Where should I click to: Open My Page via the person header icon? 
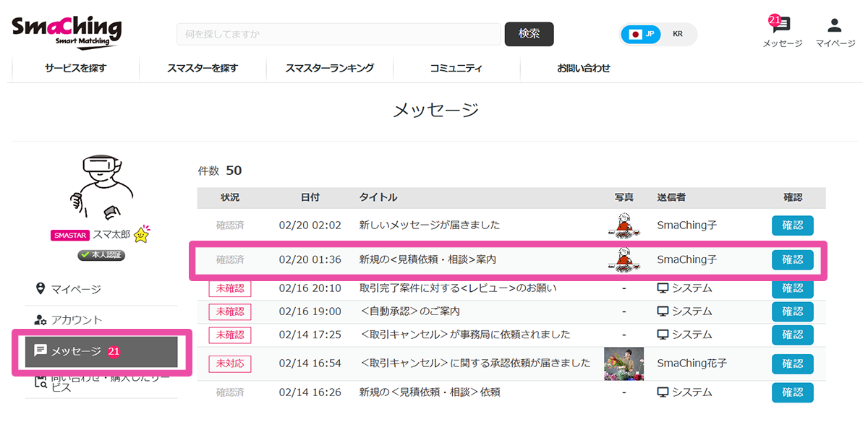click(x=833, y=26)
